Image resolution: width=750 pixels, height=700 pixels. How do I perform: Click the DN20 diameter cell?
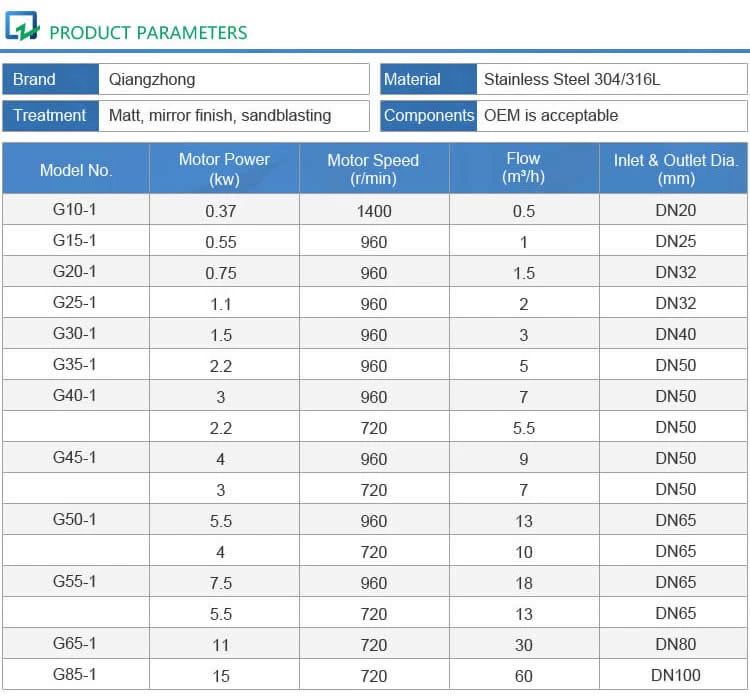point(675,210)
